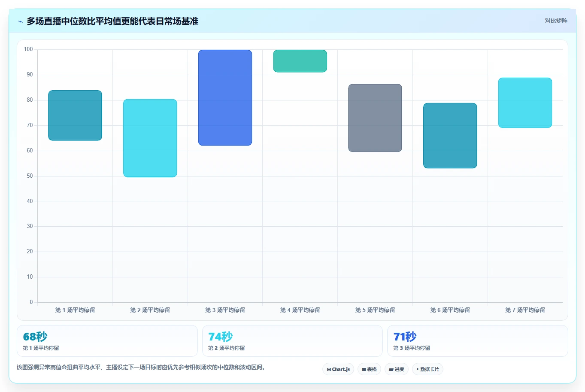Click axis label 第 4 场平均停留
585x392 pixels.
tap(300, 310)
